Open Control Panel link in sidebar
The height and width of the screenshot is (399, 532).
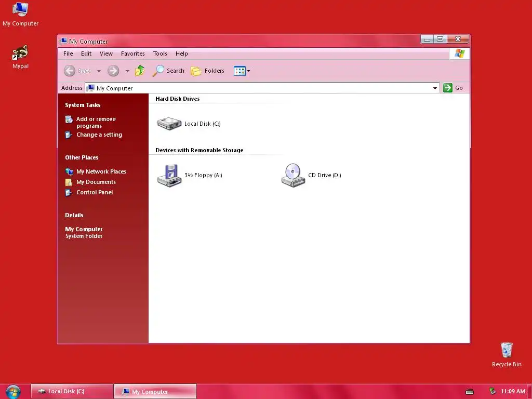click(x=95, y=192)
